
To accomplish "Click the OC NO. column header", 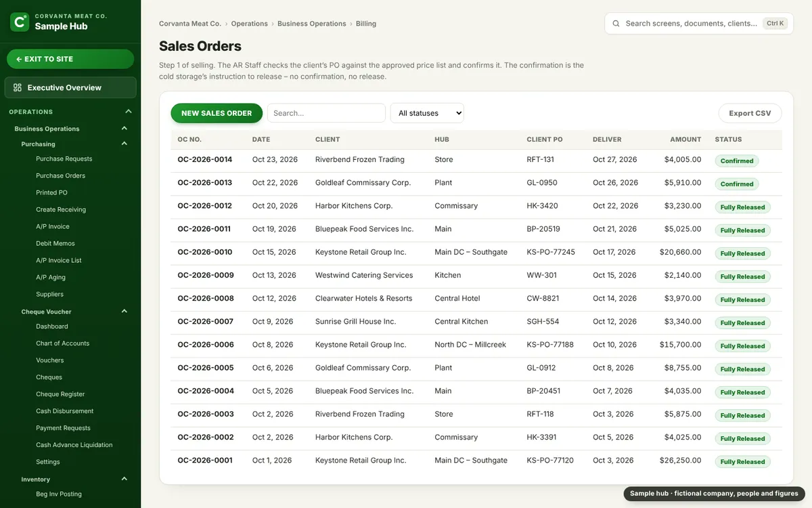I will [x=189, y=140].
